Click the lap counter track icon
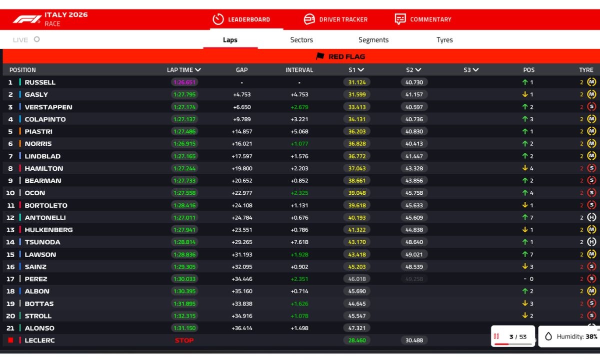This screenshot has height=364, width=600. (x=496, y=337)
